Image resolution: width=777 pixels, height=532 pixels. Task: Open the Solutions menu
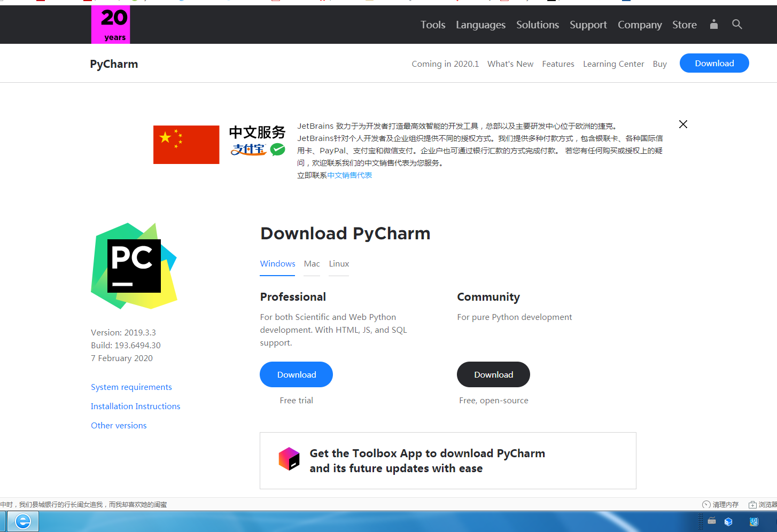click(x=538, y=25)
